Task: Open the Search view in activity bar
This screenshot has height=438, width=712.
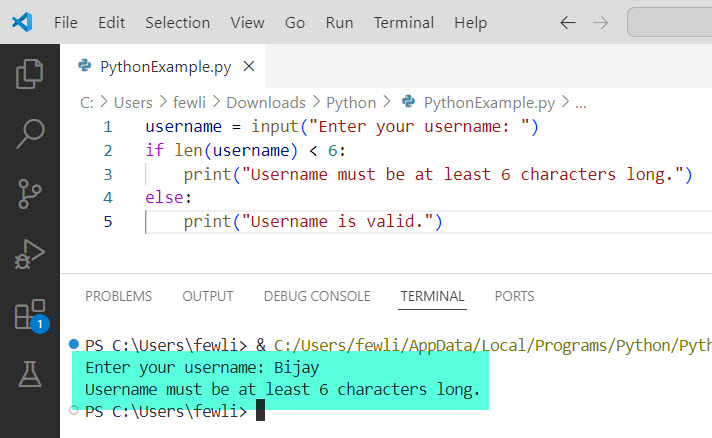Action: pyautogui.click(x=30, y=133)
